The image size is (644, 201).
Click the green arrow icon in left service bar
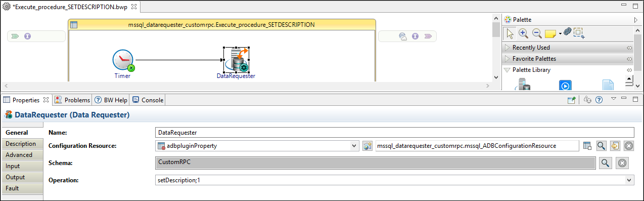15,36
